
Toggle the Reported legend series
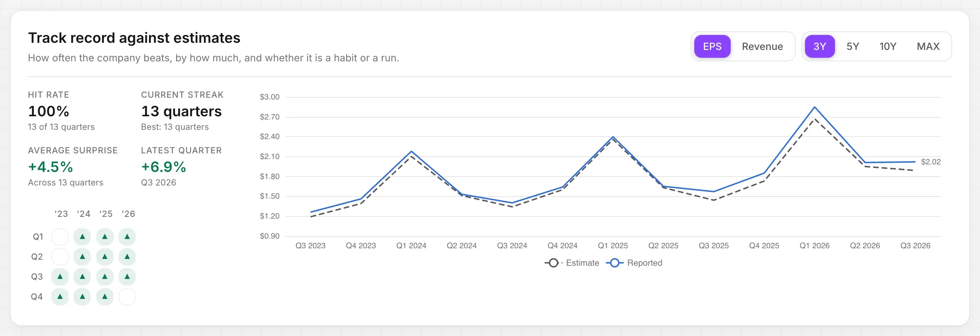click(634, 263)
